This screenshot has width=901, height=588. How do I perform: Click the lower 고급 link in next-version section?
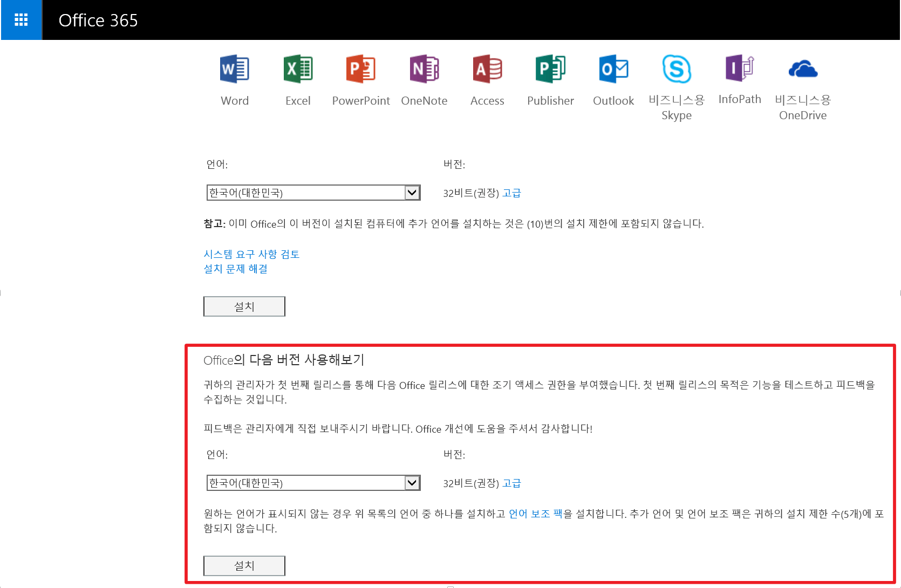tap(511, 483)
